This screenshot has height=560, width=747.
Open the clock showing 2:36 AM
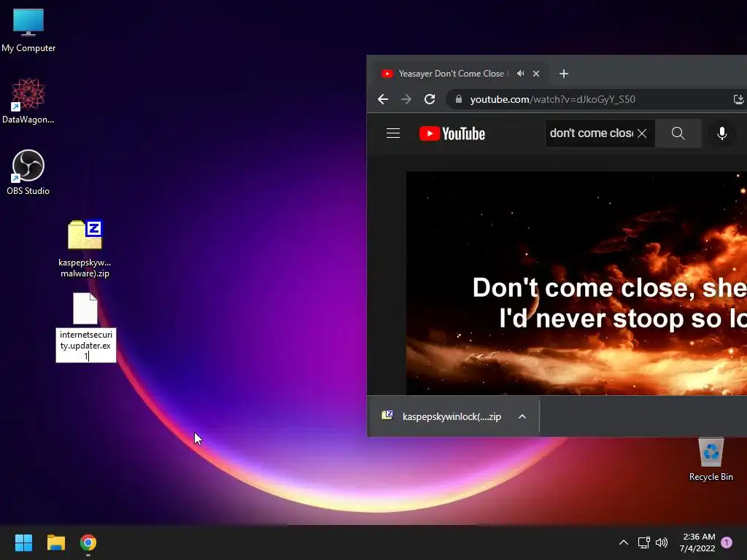(x=698, y=542)
